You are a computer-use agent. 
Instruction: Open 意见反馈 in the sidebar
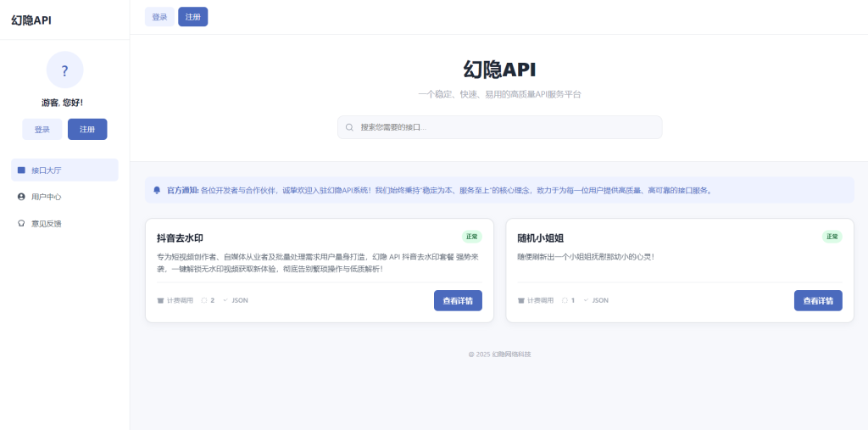pyautogui.click(x=64, y=223)
